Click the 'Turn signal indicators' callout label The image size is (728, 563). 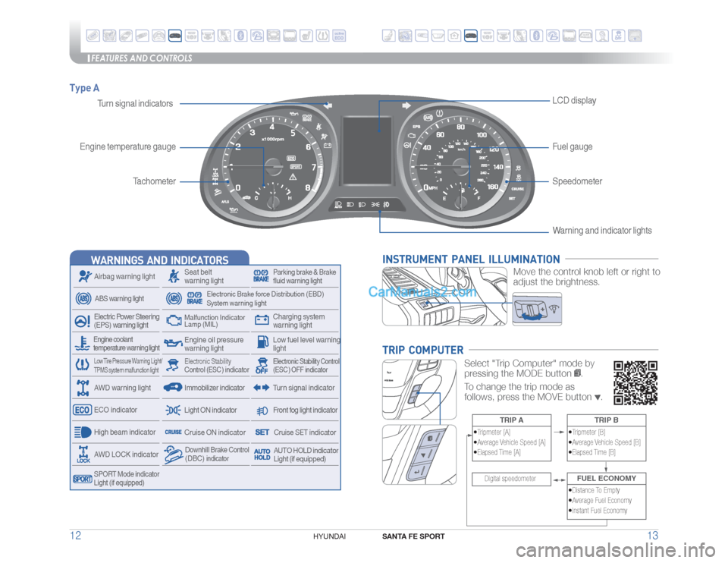(135, 104)
